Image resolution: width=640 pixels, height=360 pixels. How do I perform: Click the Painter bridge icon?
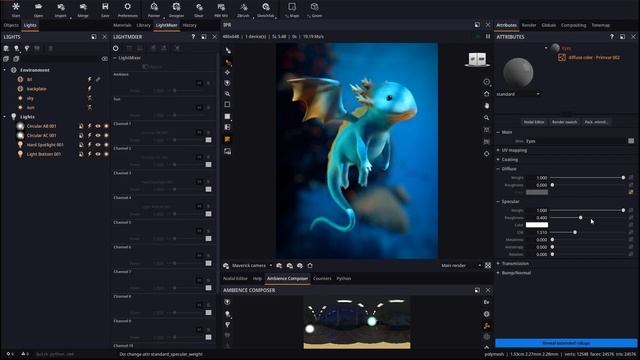pyautogui.click(x=154, y=7)
